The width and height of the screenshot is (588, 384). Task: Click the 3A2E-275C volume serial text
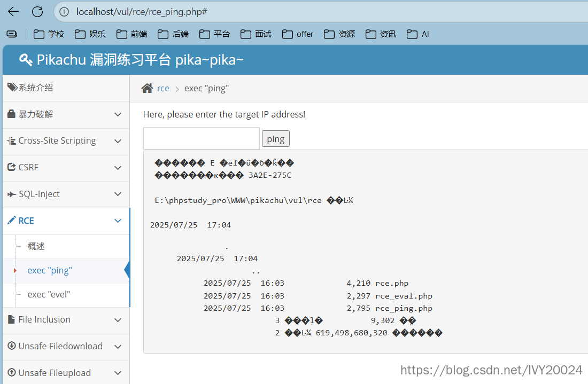click(270, 175)
